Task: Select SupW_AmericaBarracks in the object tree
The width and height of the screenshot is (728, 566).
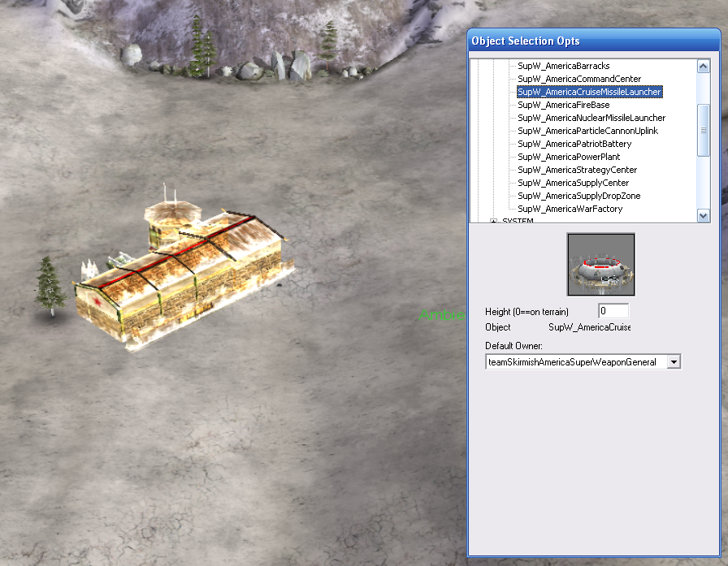Action: pos(563,66)
